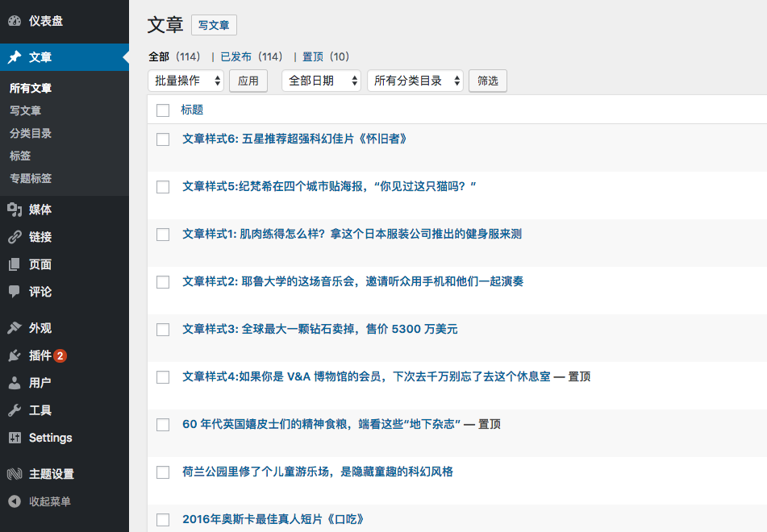Check the box for 60 年代英国嬉皮士 post
This screenshot has width=767, height=532.
point(163,425)
